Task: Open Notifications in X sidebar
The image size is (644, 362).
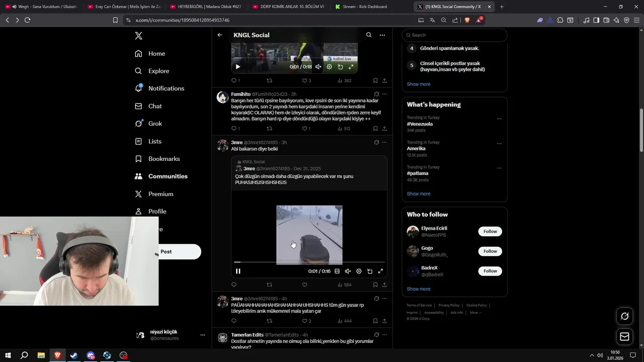Action: (x=159, y=88)
